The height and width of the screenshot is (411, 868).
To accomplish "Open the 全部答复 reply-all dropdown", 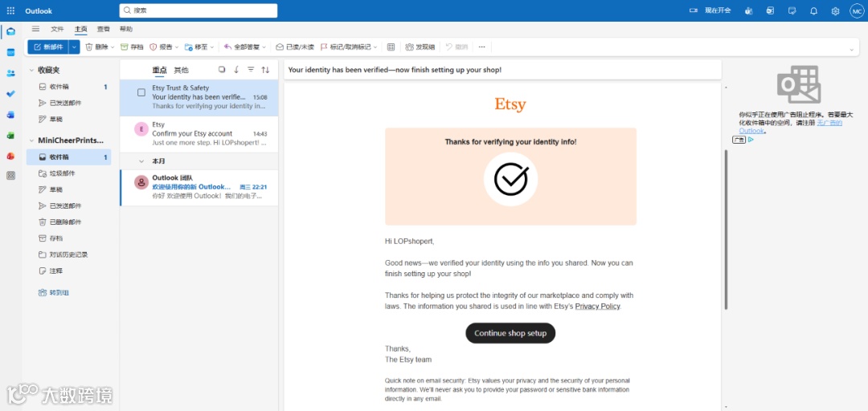I will pos(264,47).
